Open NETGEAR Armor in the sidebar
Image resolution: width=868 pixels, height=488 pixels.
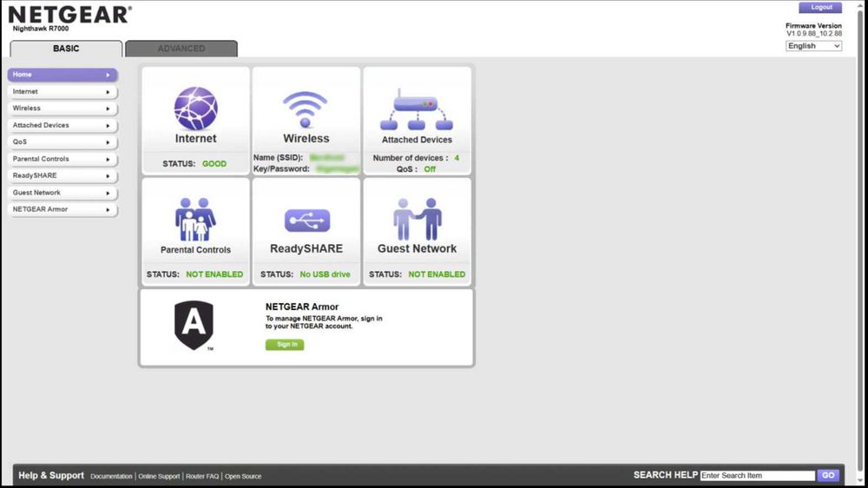(x=62, y=209)
